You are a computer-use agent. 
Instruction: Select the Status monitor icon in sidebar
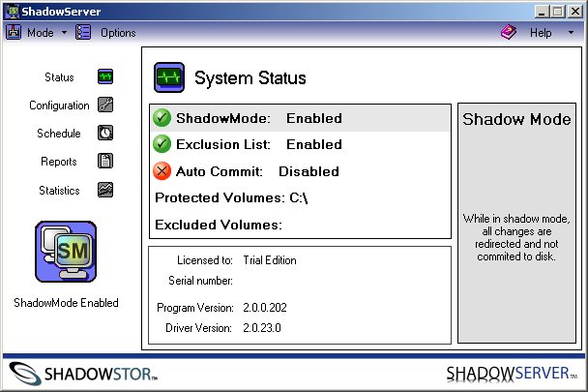coord(105,76)
